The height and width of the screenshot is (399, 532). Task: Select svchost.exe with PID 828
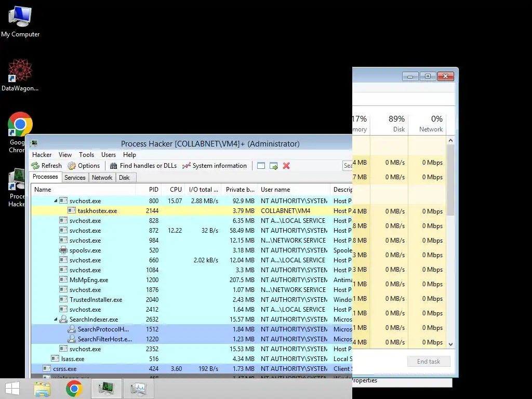[x=191, y=220]
